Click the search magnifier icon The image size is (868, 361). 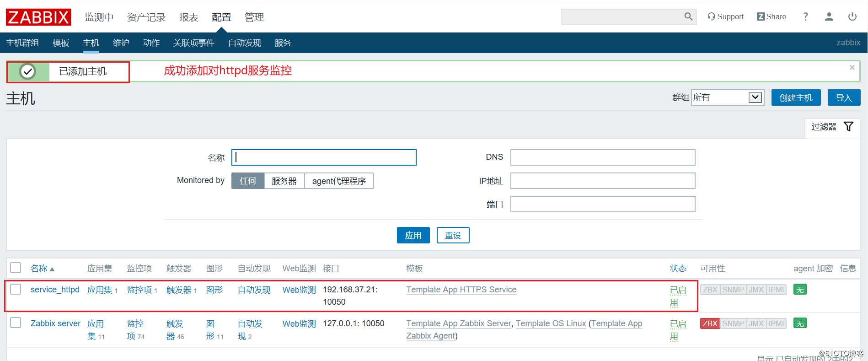click(x=688, y=17)
